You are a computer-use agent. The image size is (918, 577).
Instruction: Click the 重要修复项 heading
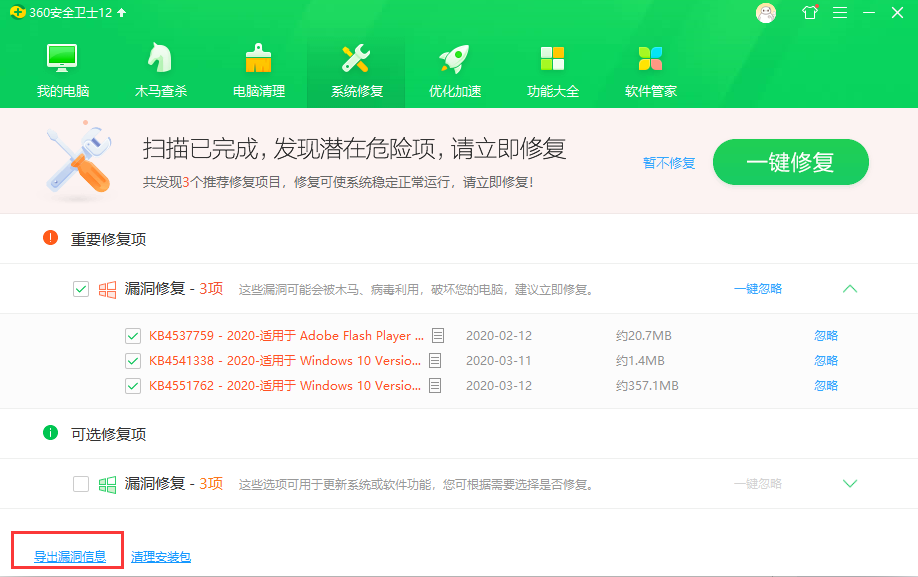tap(108, 239)
